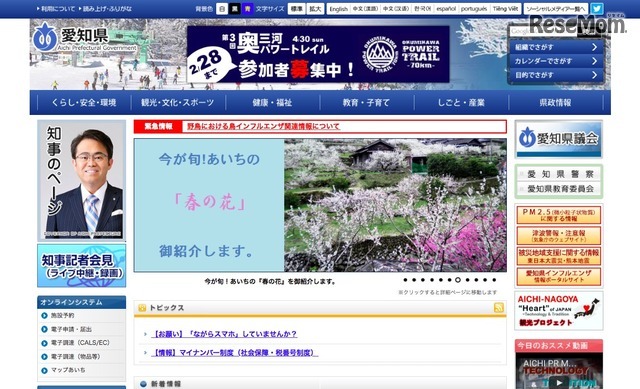Open 施設予約 online system
Viewport: 640px width, 389px height.
62,316
